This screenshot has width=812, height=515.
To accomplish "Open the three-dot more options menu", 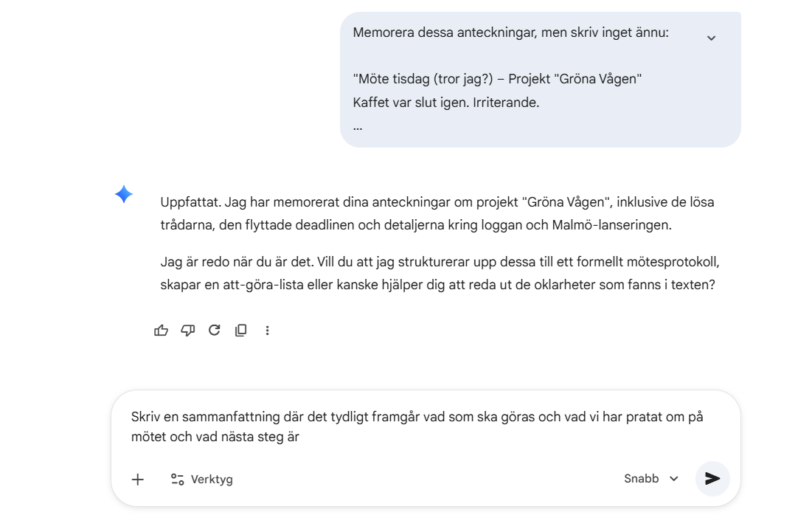I will point(268,331).
